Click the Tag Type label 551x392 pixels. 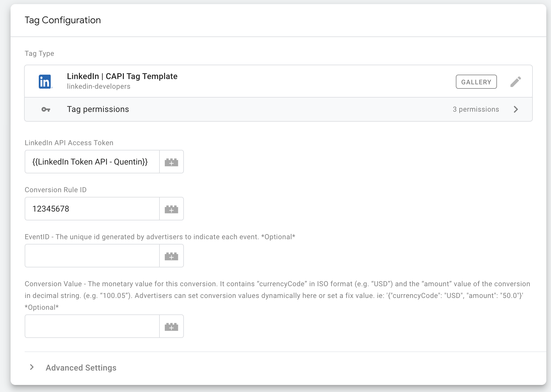[x=39, y=53]
